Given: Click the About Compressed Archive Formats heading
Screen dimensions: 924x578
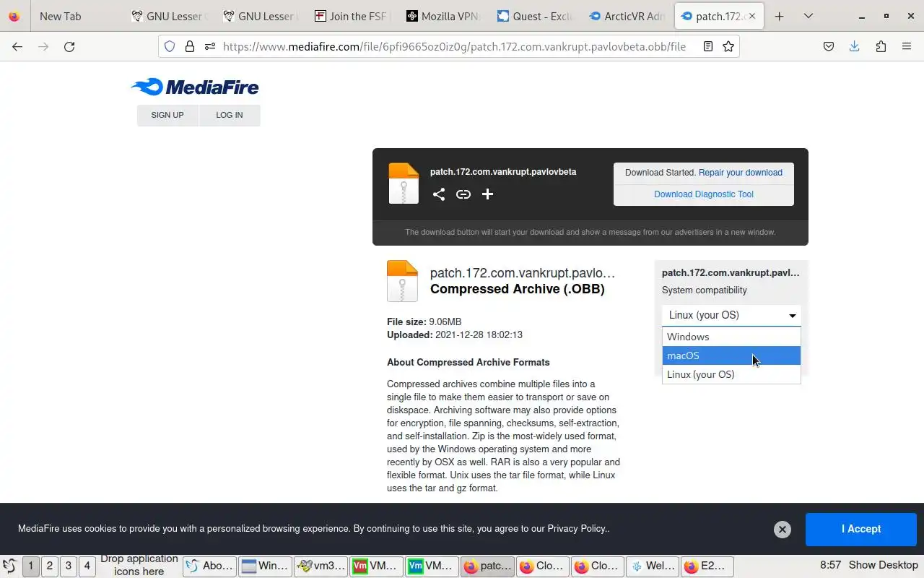Looking at the screenshot, I should tap(468, 363).
